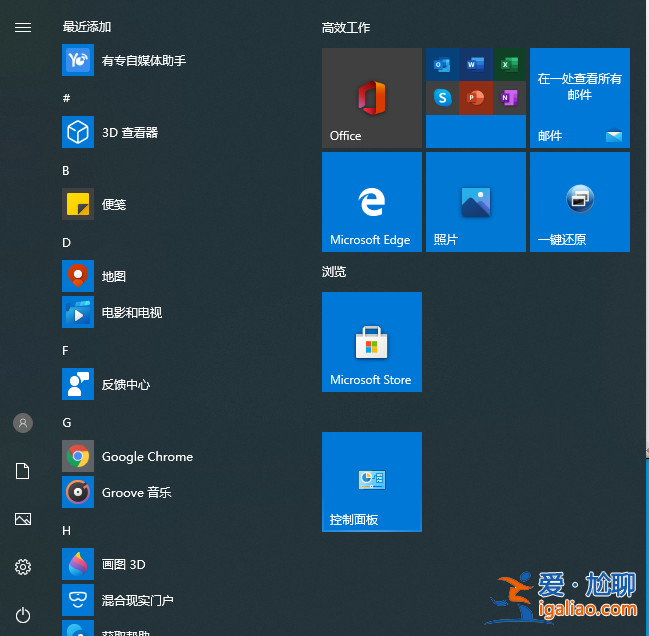The image size is (649, 636).
Task: Open the 照片 photos tile
Action: pos(476,202)
